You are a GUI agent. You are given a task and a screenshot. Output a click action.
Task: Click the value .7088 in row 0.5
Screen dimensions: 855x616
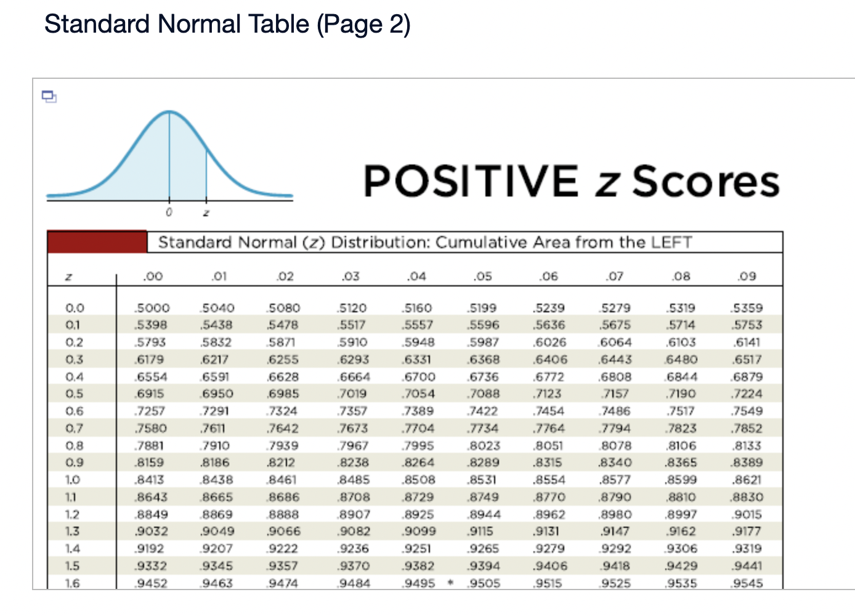[x=483, y=394]
